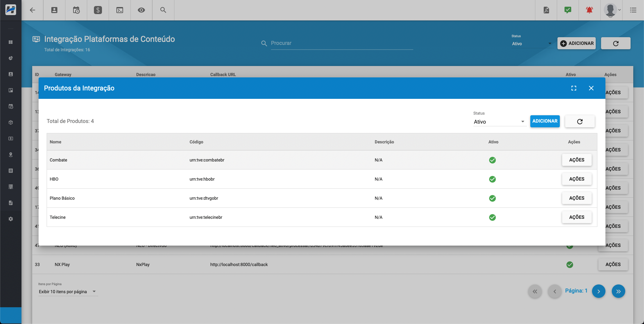The height and width of the screenshot is (324, 644).
Task: Select the pie chart reports icon
Action: 11,58
